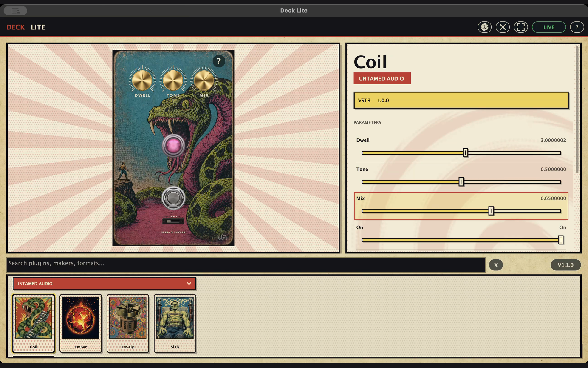
Task: Toggle the pedal's metal footswitch
Action: click(x=173, y=198)
